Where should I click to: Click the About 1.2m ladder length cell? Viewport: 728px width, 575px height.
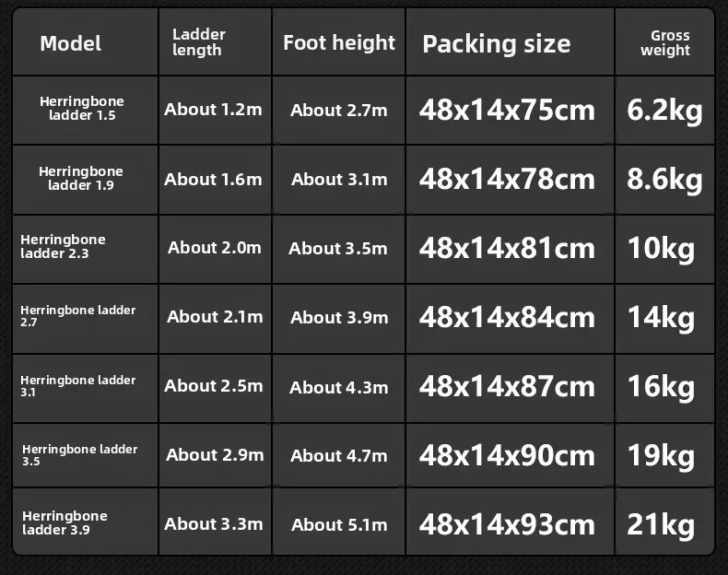tap(216, 110)
